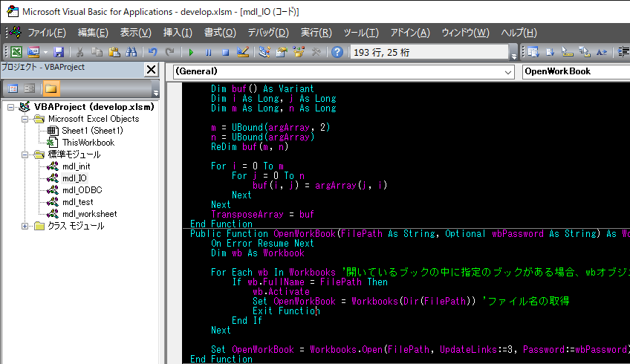
Task: Open the Object Browser icon
Action: coord(299,52)
